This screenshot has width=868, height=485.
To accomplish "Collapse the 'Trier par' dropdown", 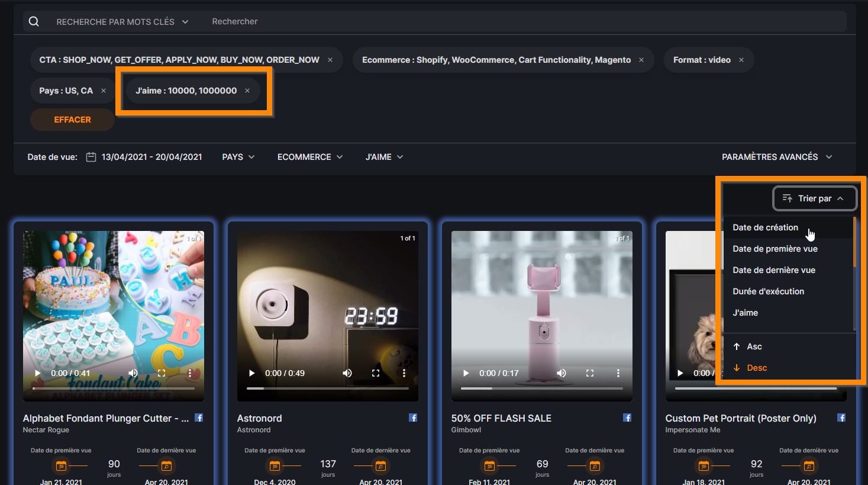I will pyautogui.click(x=815, y=198).
